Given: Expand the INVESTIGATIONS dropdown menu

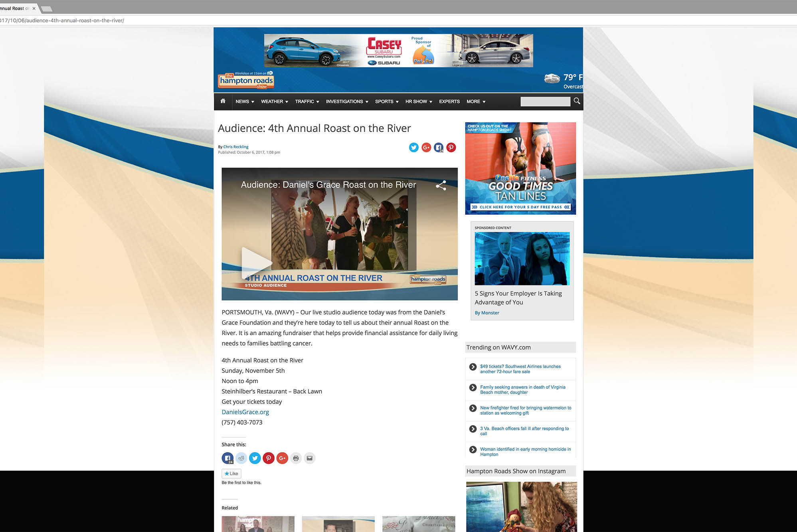Looking at the screenshot, I should pyautogui.click(x=347, y=102).
